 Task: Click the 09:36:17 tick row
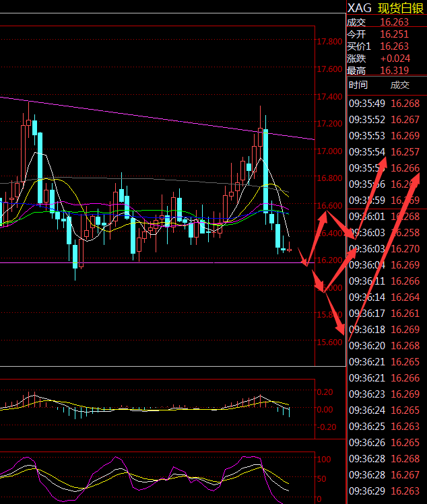386,314
